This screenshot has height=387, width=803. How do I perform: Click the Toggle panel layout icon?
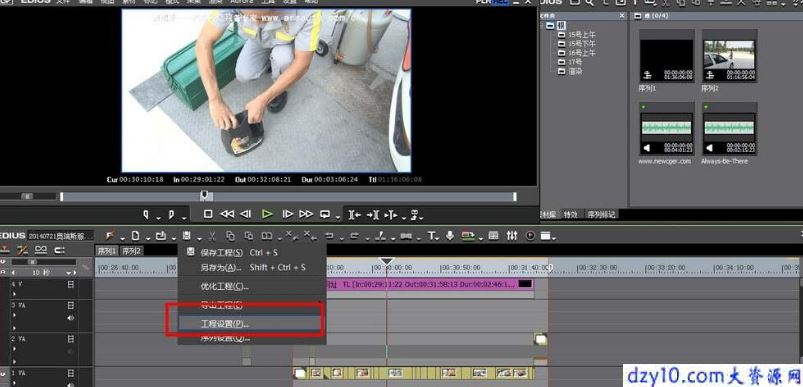pyautogui.click(x=546, y=235)
